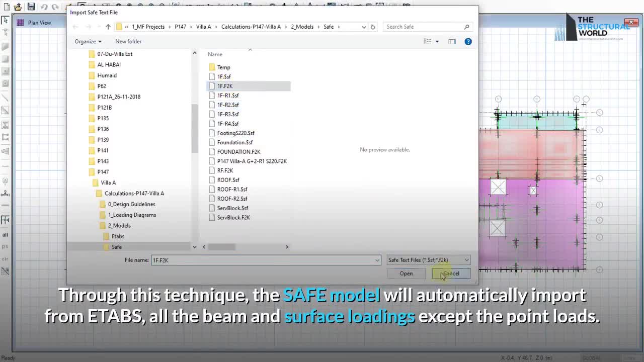The width and height of the screenshot is (644, 362).
Task: Change the file view layout icon
Action: 428,42
